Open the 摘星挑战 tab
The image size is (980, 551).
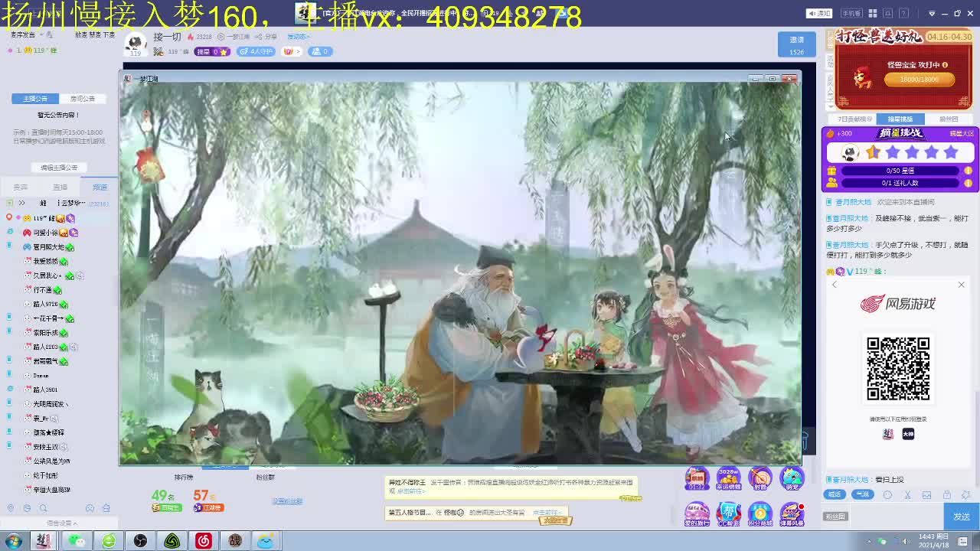tap(900, 119)
